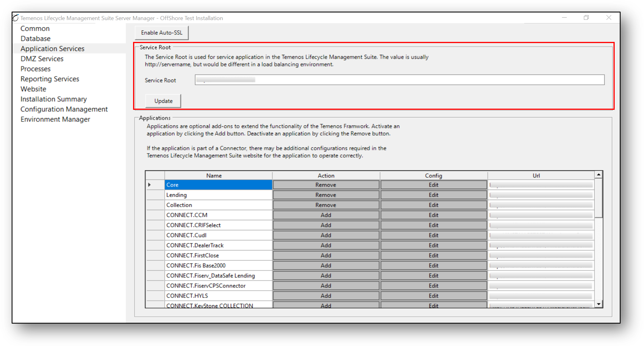
Task: Edit the CONNECT.FirstClose config
Action: coord(434,255)
